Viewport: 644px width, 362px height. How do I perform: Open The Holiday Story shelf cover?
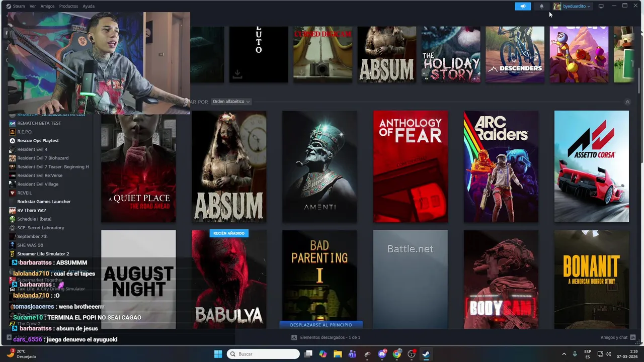coord(451,54)
